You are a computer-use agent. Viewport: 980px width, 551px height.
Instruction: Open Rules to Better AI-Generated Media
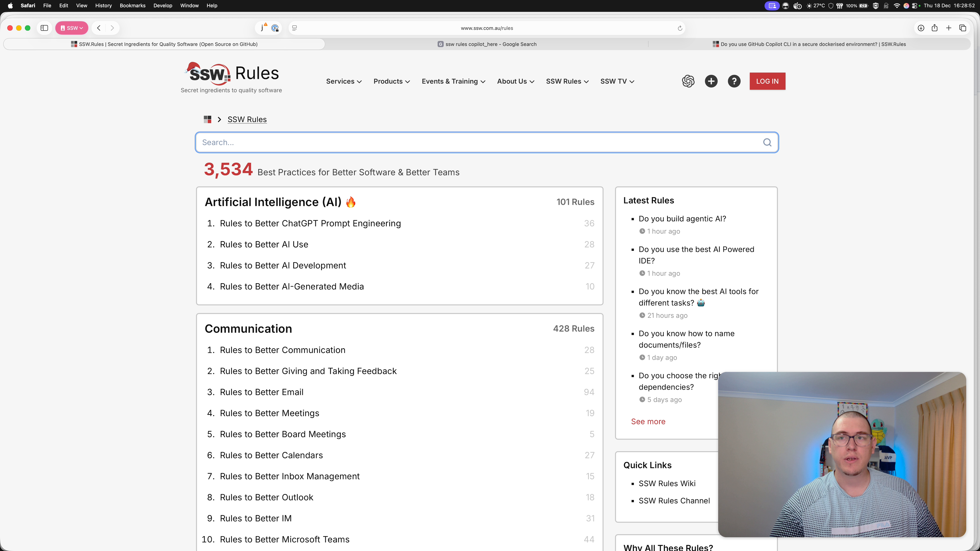pos(292,286)
